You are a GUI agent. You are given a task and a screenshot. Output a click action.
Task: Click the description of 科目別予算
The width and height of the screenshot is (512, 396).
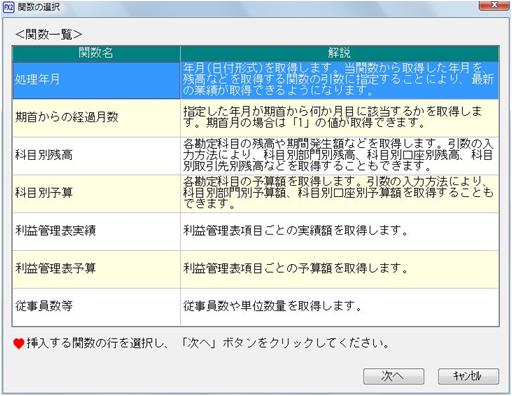coord(340,194)
